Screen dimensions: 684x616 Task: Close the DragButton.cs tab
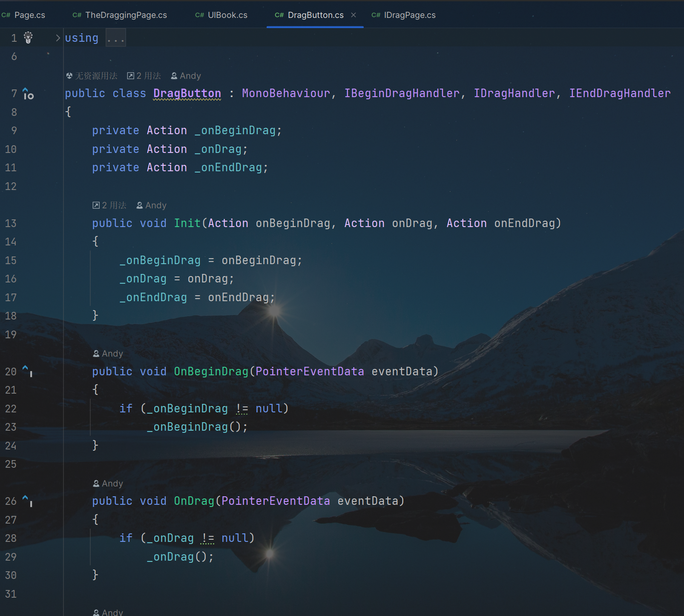[x=353, y=15]
